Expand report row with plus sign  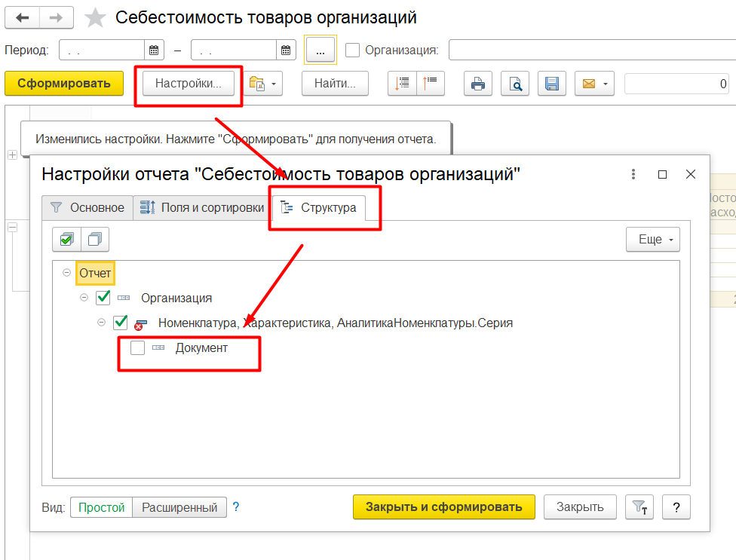coord(13,155)
